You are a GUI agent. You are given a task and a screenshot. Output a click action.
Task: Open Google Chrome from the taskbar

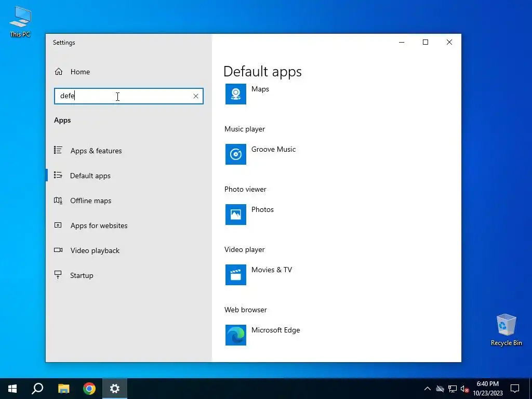pyautogui.click(x=89, y=389)
